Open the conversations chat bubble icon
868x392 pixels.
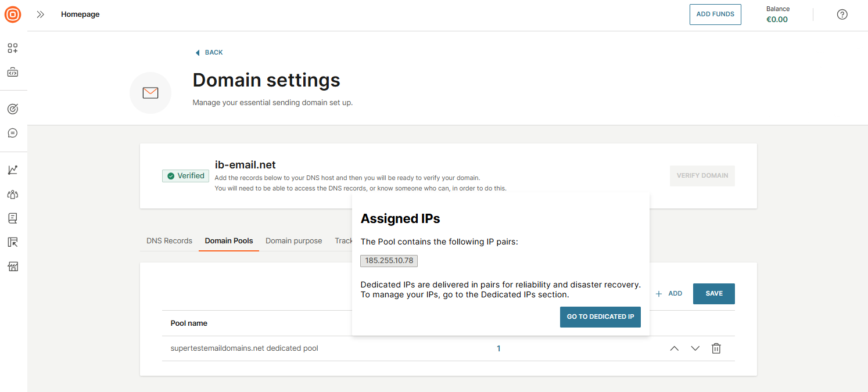pyautogui.click(x=12, y=132)
